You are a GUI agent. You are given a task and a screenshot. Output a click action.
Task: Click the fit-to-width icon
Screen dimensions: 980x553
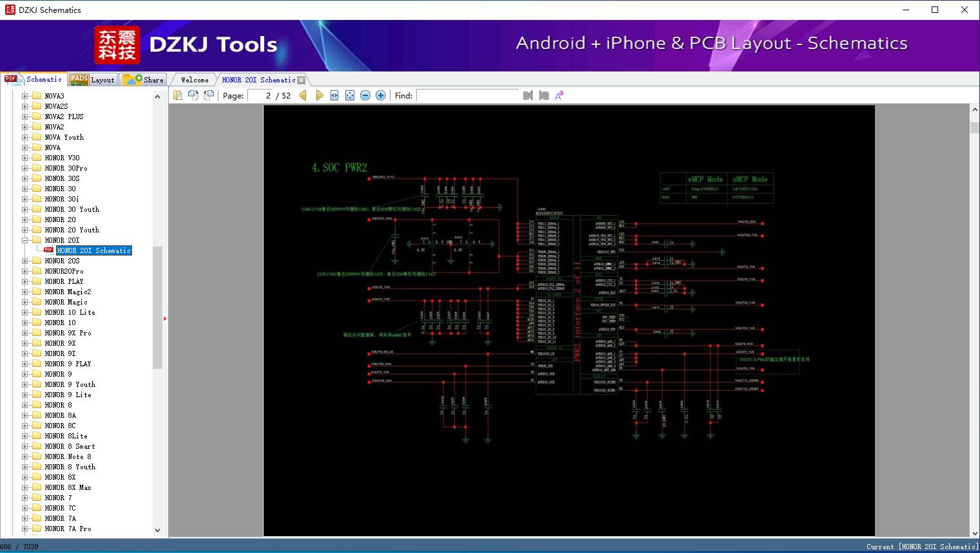(334, 95)
